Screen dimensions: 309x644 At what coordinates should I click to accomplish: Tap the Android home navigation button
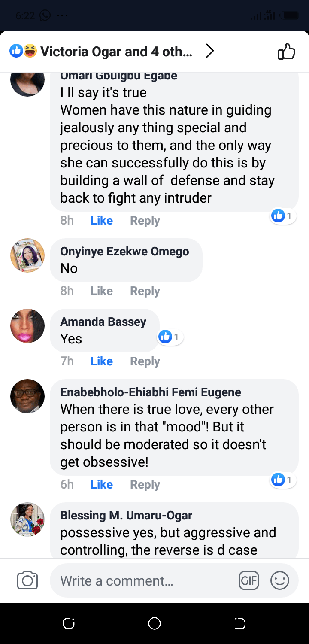click(x=154, y=623)
